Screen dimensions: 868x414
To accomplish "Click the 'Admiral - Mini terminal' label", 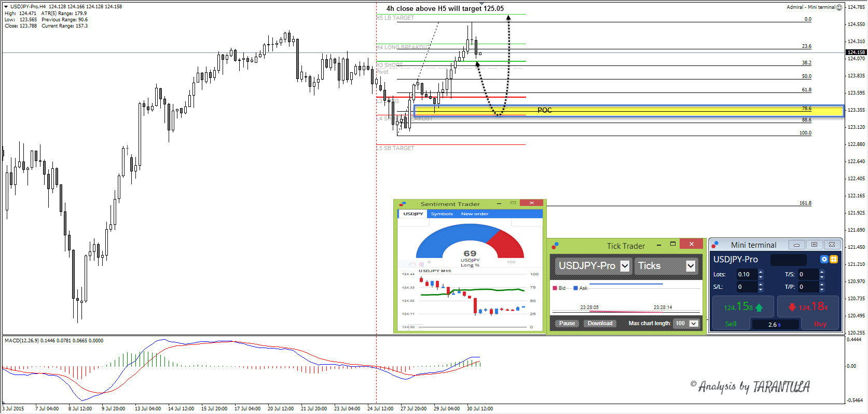I will tap(811, 7).
